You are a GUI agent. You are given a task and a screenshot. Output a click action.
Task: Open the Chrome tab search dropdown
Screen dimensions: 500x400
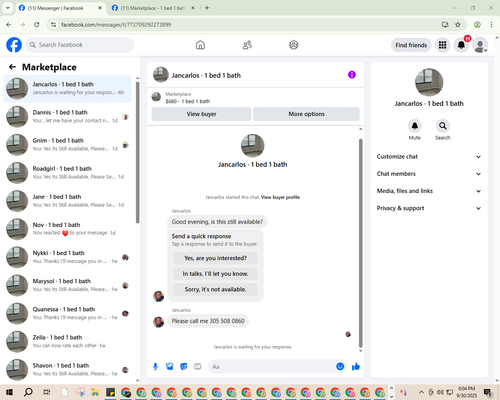coord(7,8)
